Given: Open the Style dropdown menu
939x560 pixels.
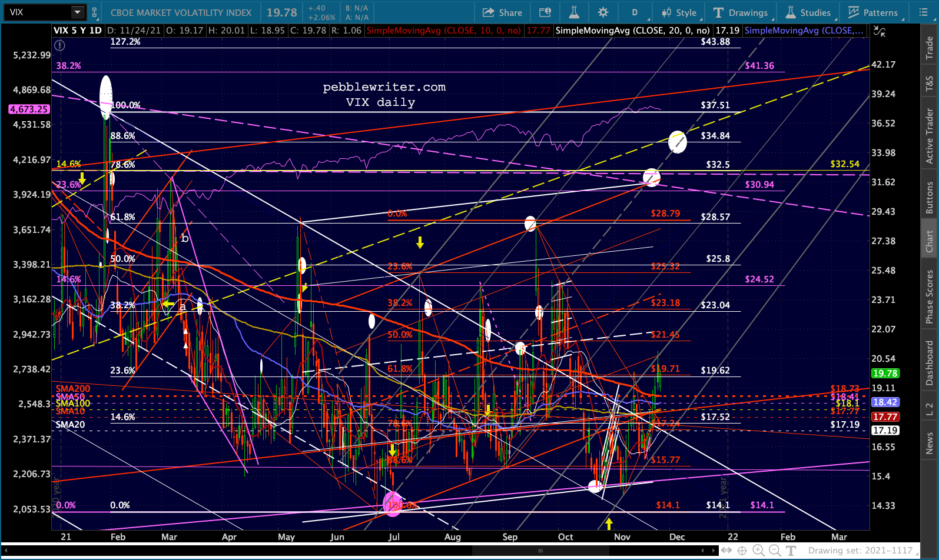Looking at the screenshot, I should click(x=679, y=12).
